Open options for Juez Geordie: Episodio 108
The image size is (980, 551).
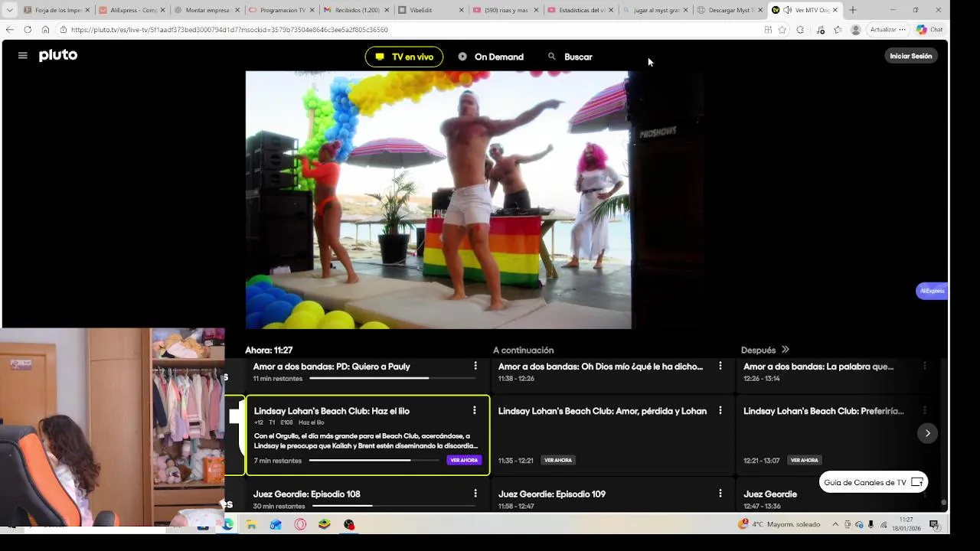pos(475,494)
